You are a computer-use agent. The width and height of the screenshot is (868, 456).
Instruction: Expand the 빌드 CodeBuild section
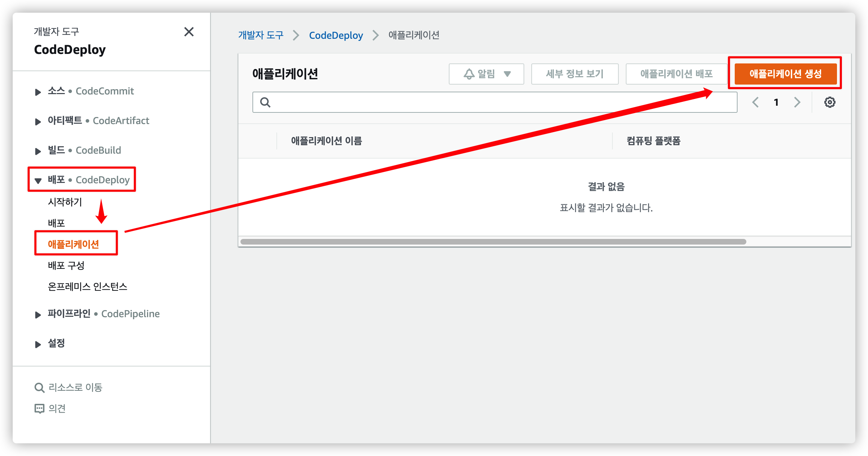[x=38, y=151]
